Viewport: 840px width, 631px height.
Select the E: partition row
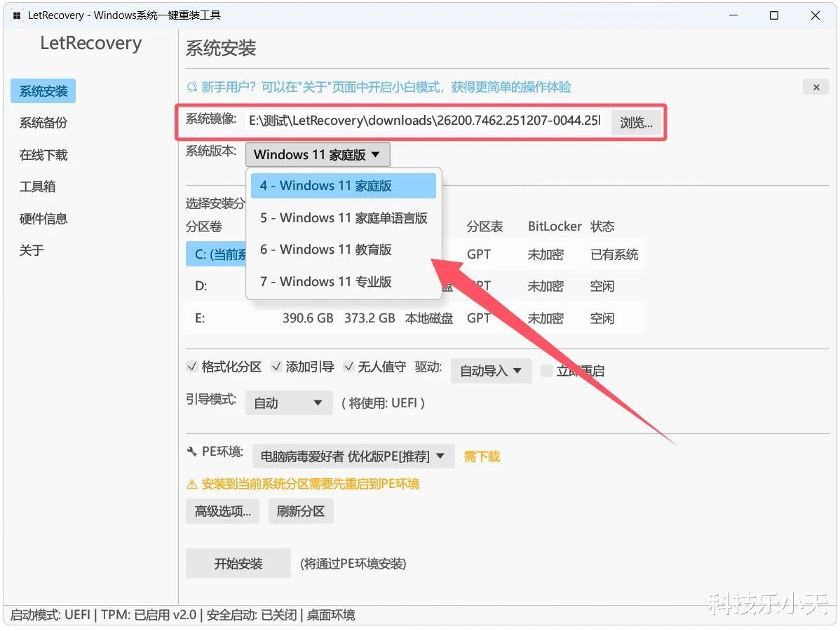click(415, 318)
